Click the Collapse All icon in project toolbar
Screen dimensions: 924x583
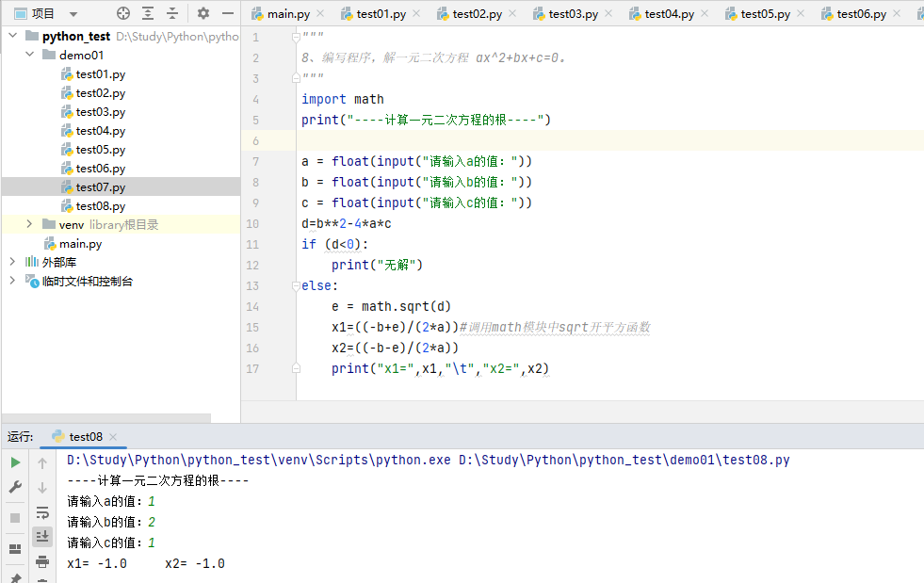pyautogui.click(x=172, y=13)
